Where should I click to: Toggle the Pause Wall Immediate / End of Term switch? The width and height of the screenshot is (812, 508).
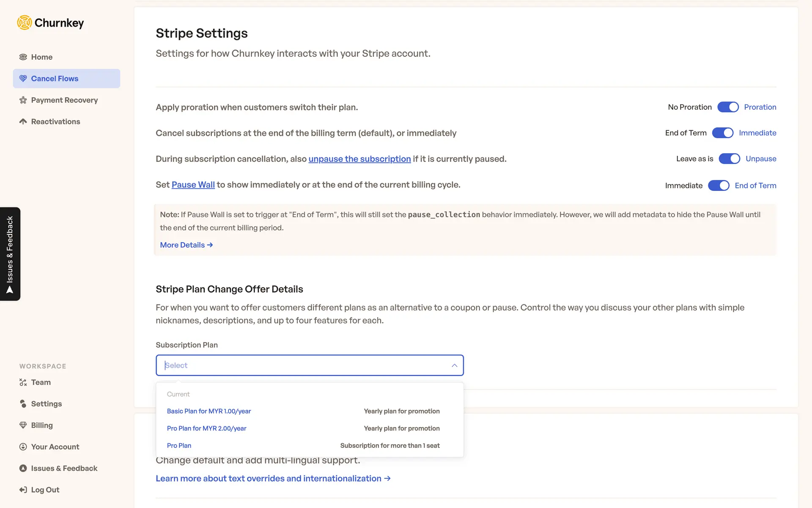719,185
